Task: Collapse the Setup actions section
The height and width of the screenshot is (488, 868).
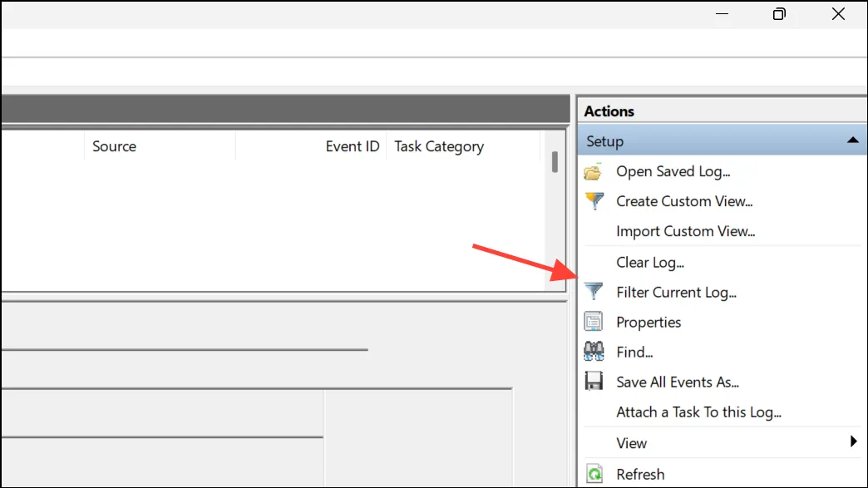Action: click(x=852, y=140)
